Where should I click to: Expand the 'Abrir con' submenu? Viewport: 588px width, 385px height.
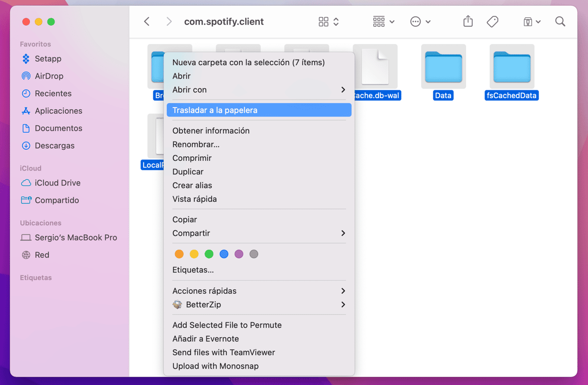[259, 89]
